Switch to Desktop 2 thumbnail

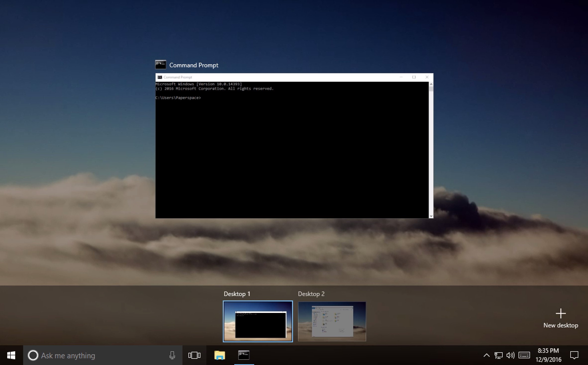(x=332, y=321)
